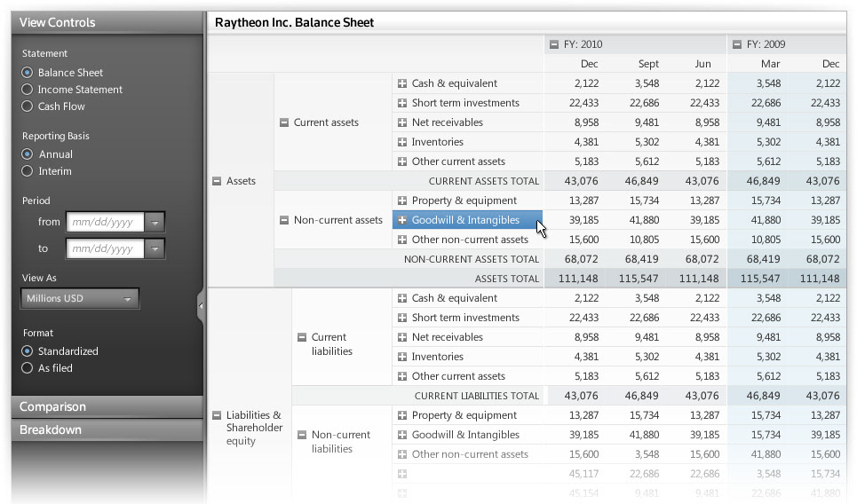Expand Other non-current assets under Non-current liabilities
The height and width of the screenshot is (504, 857).
[x=402, y=454]
